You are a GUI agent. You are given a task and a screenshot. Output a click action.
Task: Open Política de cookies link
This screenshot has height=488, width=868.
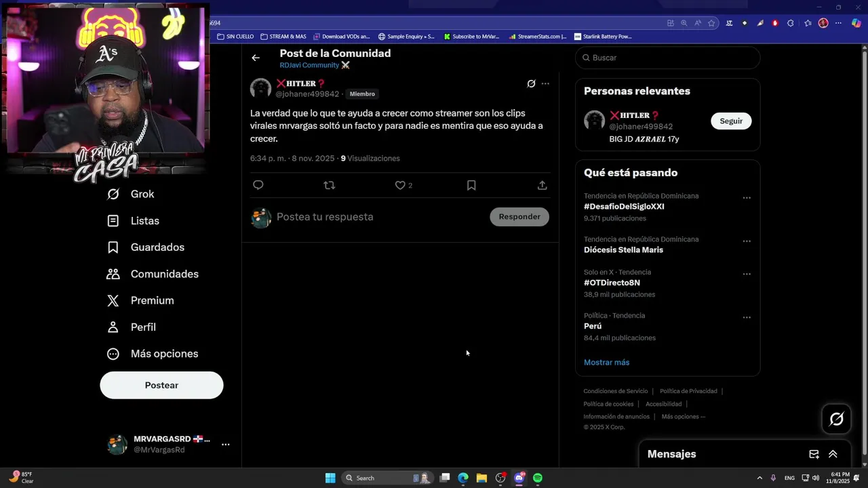tap(608, 404)
